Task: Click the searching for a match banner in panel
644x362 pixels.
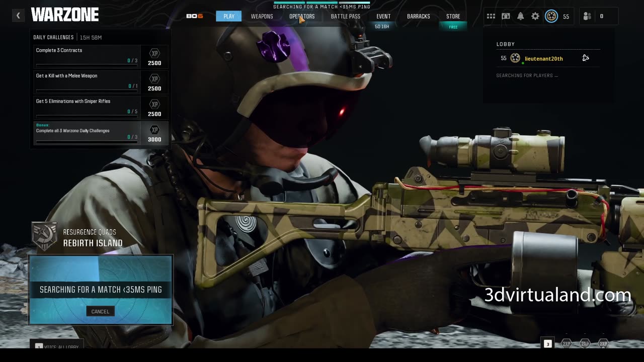Action: point(101,290)
